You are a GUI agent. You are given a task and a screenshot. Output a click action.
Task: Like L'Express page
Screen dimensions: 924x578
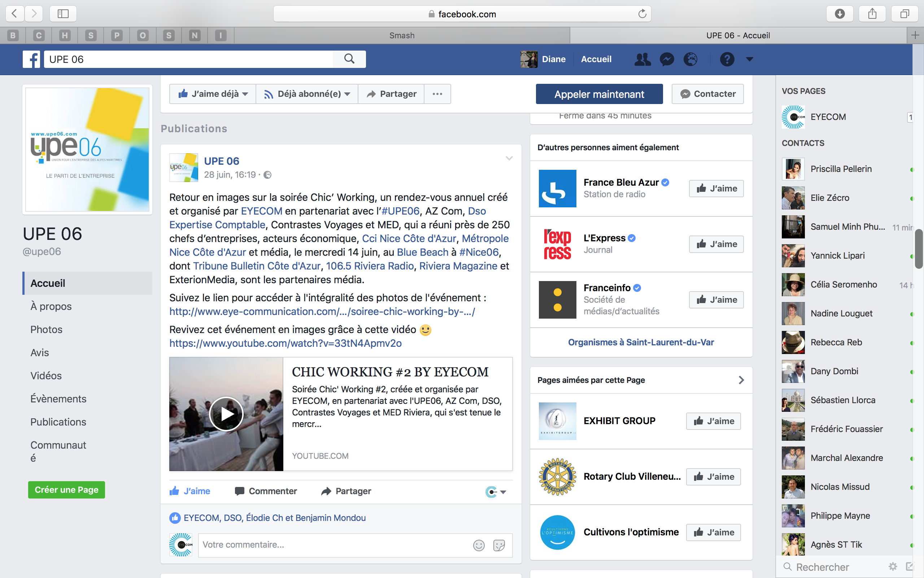click(x=716, y=244)
